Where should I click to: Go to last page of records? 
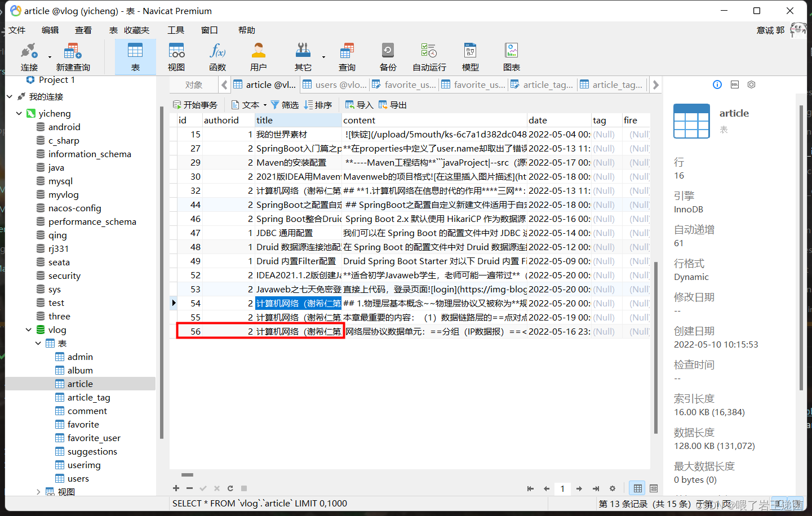click(596, 489)
